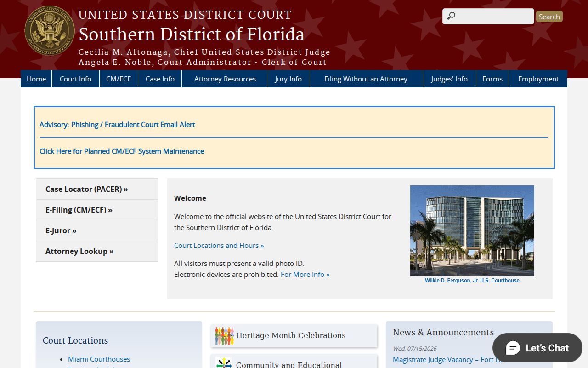Focus the site search input field
This screenshot has height=368, width=588.
488,16
